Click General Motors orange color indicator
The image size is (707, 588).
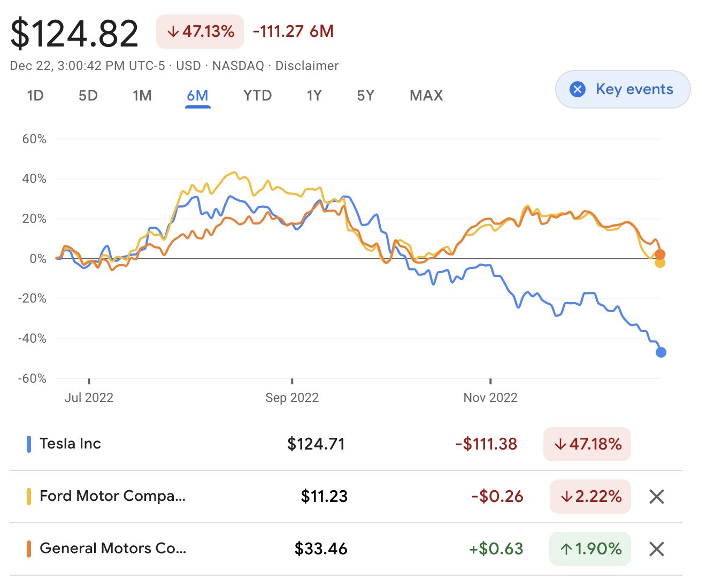[x=29, y=548]
